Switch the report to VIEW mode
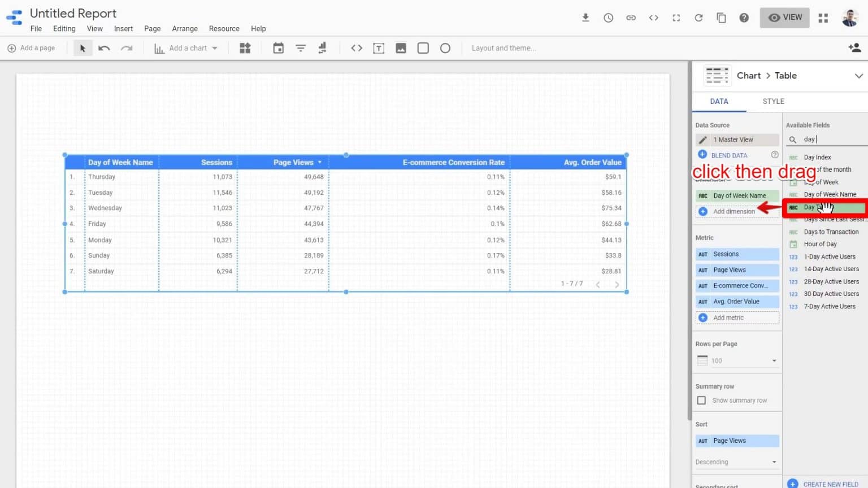 pyautogui.click(x=784, y=18)
